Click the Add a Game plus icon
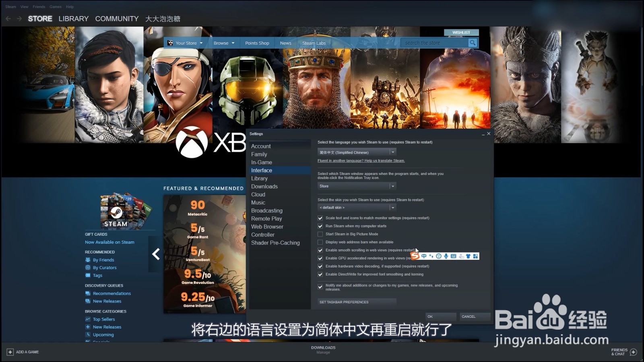The image size is (644, 362). [10, 352]
